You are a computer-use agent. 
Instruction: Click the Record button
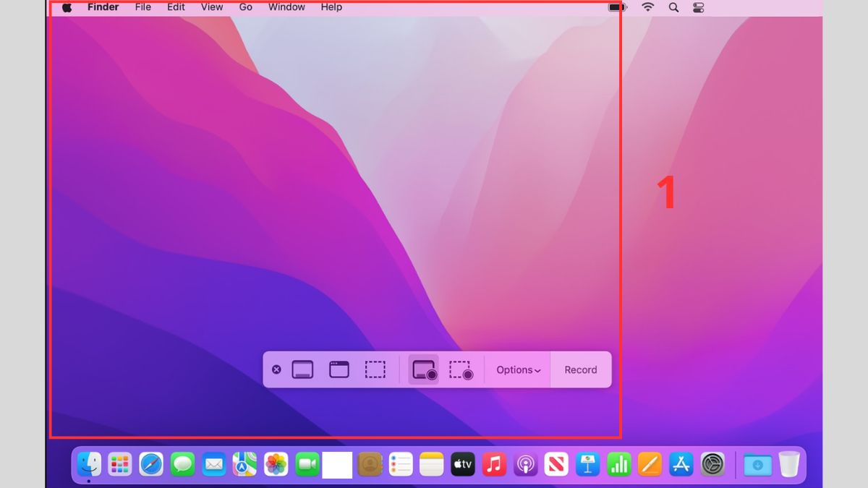[580, 369]
